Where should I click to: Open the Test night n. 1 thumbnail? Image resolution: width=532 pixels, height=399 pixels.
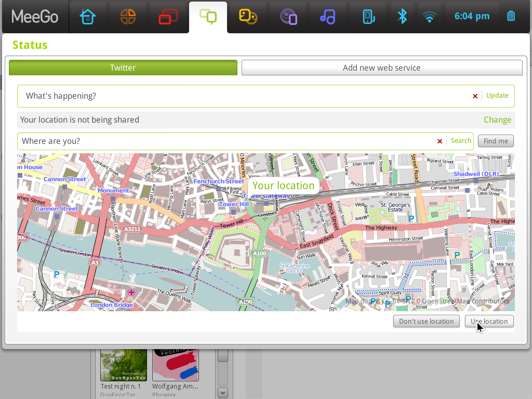coord(123,364)
